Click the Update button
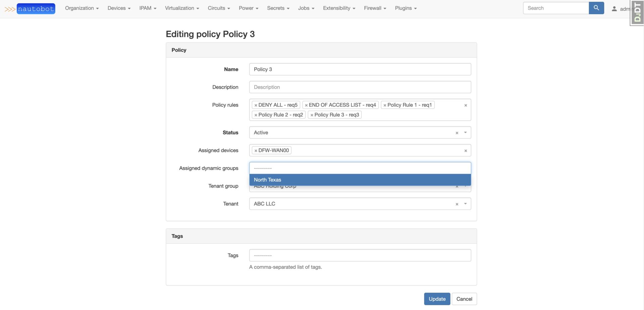Viewport: 644px width, 310px height. (x=437, y=299)
